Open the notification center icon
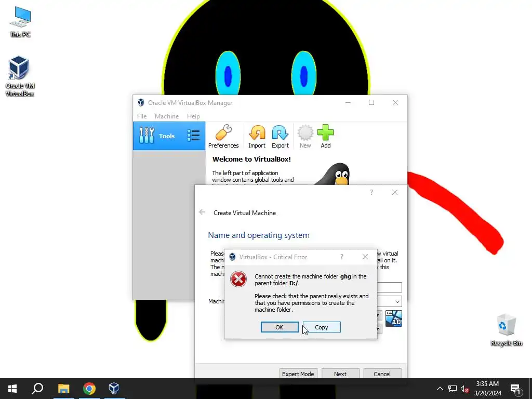Image resolution: width=532 pixels, height=399 pixels. click(x=516, y=389)
